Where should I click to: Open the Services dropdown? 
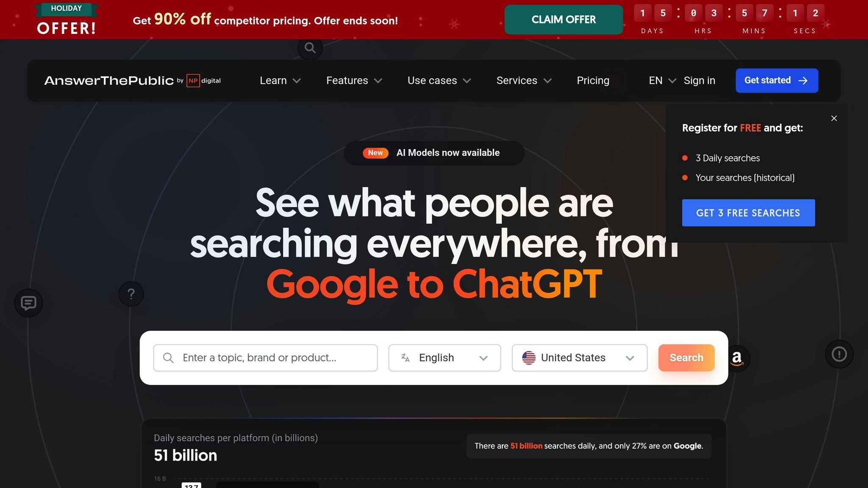pyautogui.click(x=524, y=80)
